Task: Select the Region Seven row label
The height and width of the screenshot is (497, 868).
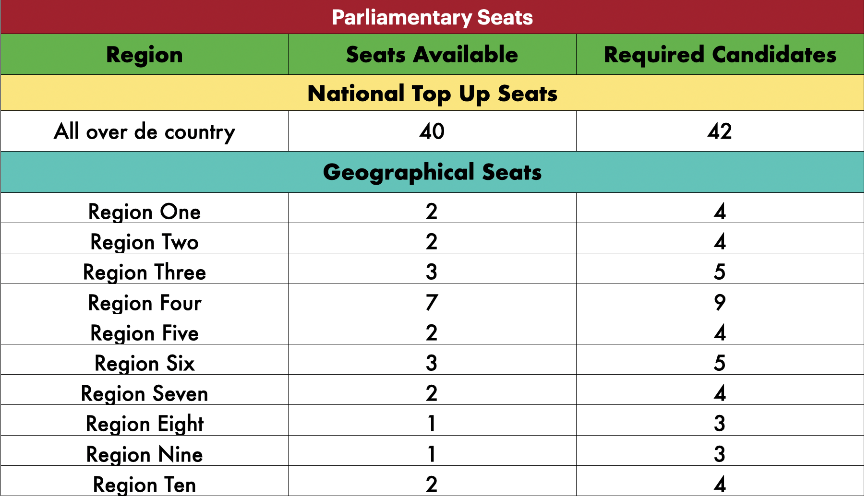Action: (145, 393)
